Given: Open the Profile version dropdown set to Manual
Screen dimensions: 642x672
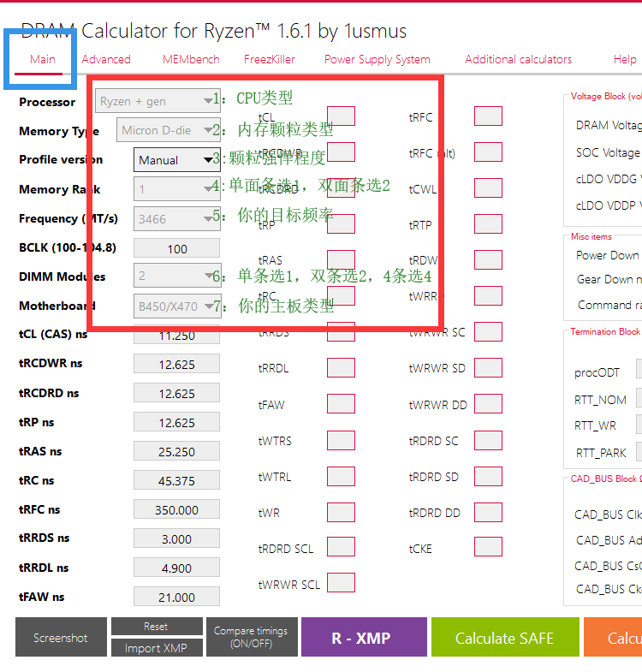Looking at the screenshot, I should (x=177, y=160).
